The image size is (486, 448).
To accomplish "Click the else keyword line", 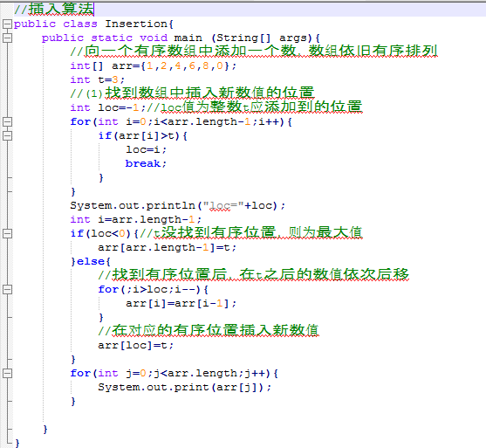I will coord(90,261).
